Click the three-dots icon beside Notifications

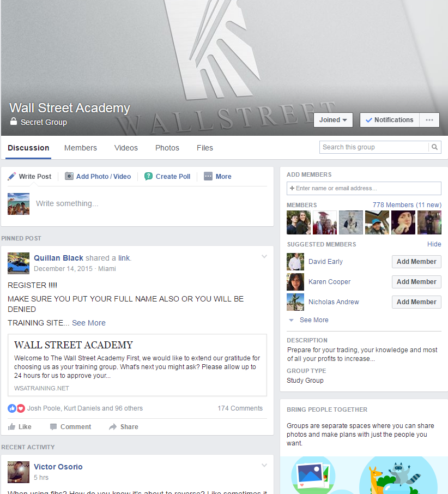point(429,120)
